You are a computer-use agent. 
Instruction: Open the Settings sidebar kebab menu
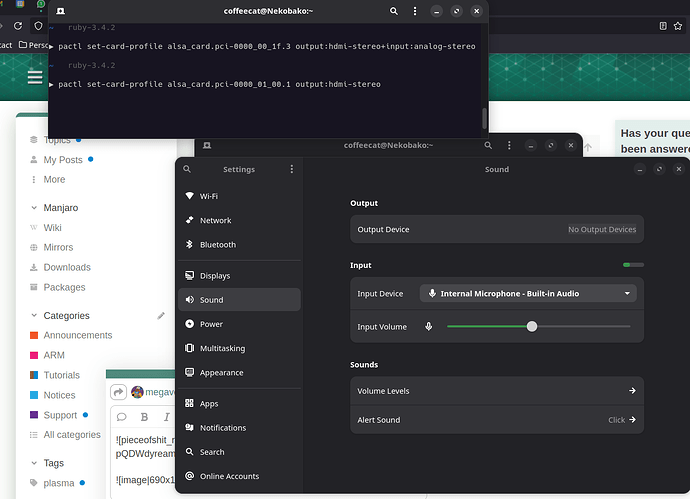(x=292, y=169)
